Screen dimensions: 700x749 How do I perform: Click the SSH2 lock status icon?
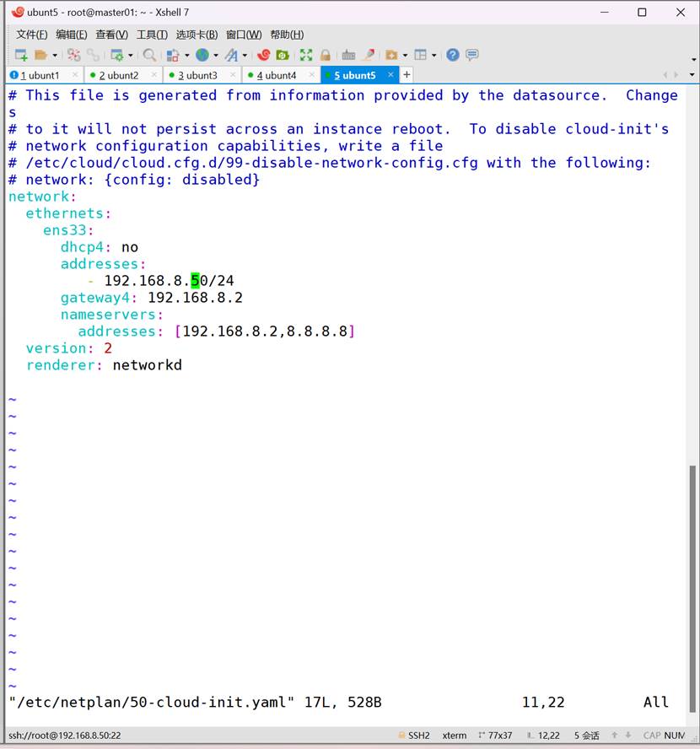pyautogui.click(x=402, y=736)
